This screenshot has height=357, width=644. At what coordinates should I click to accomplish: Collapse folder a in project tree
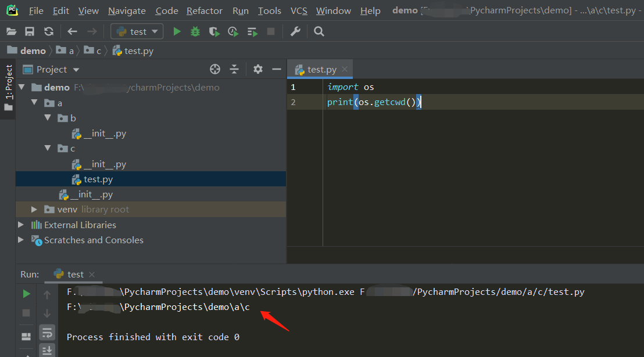(34, 102)
